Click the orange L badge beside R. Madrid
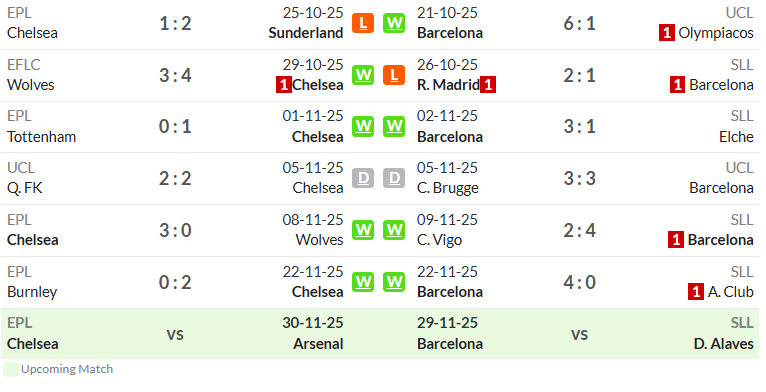Screen dimensions: 766x392 coord(394,75)
